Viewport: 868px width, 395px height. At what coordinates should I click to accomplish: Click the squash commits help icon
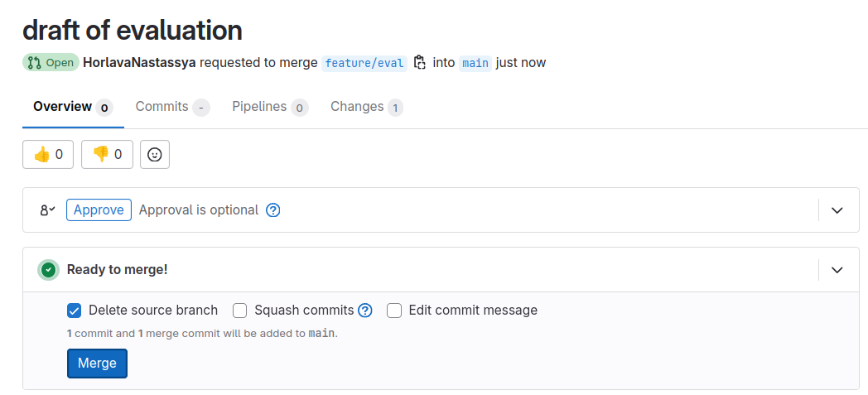click(365, 311)
